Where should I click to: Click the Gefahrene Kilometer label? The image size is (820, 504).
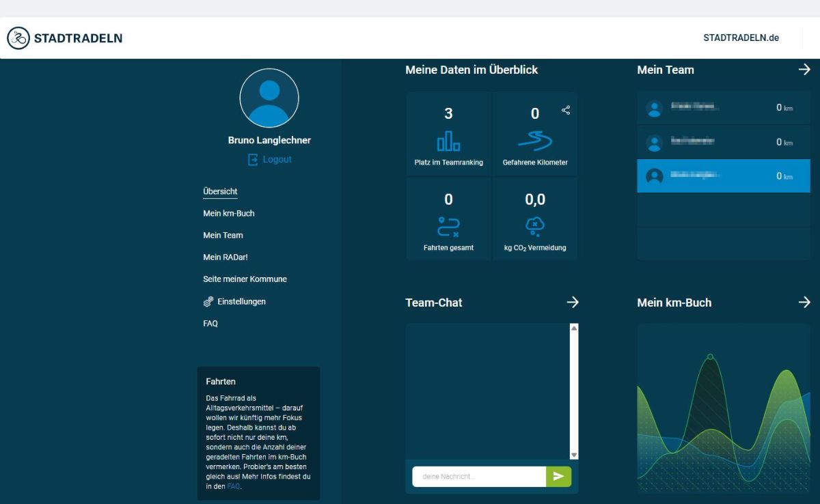tap(535, 163)
